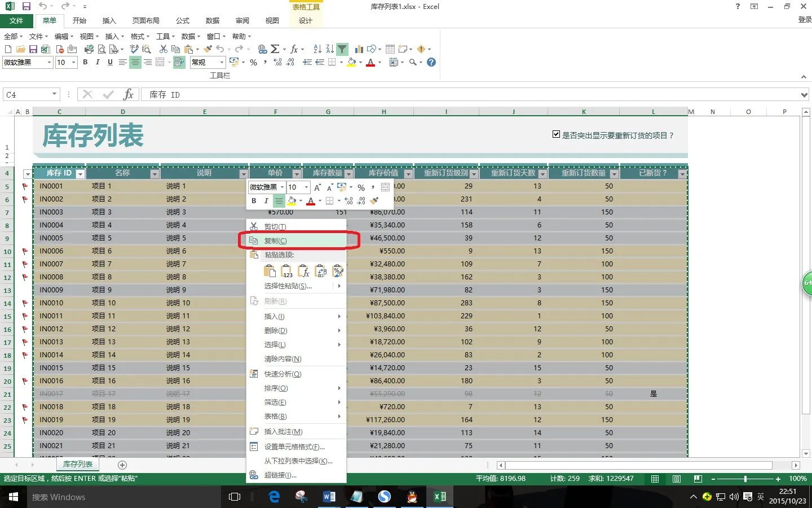The width and height of the screenshot is (812, 508).
Task: Open the 常规 number format dropdown
Action: tap(206, 62)
